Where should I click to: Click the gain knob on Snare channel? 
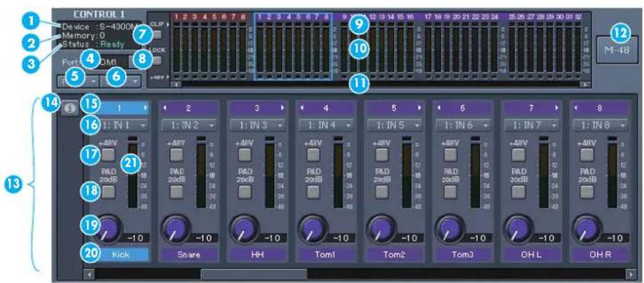[176, 228]
